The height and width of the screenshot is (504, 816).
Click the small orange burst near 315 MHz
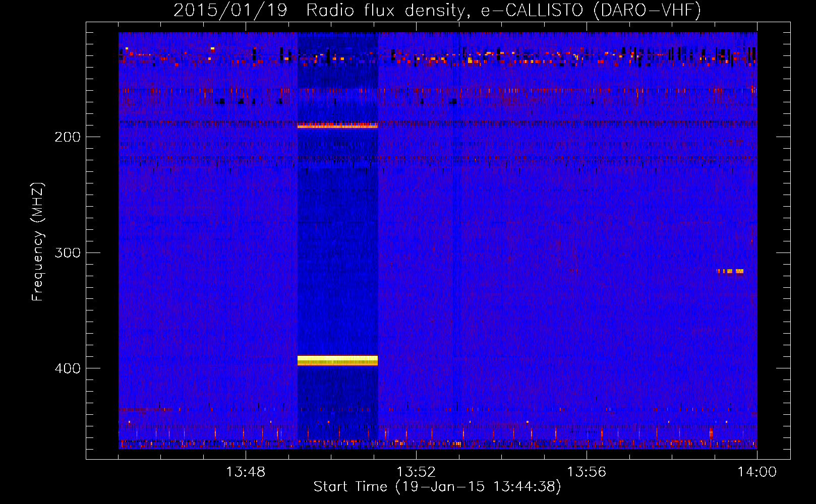(730, 271)
